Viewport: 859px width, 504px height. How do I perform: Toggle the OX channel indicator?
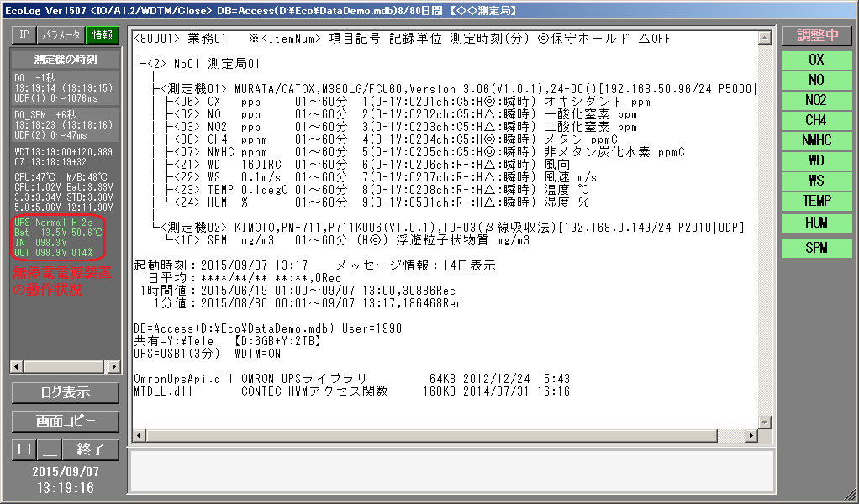[x=815, y=60]
